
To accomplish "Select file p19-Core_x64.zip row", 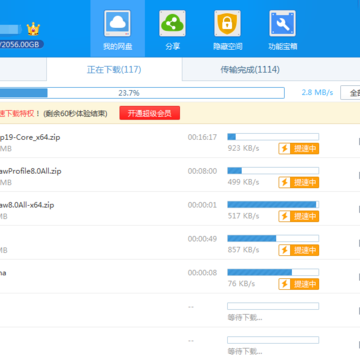I will [x=180, y=141].
